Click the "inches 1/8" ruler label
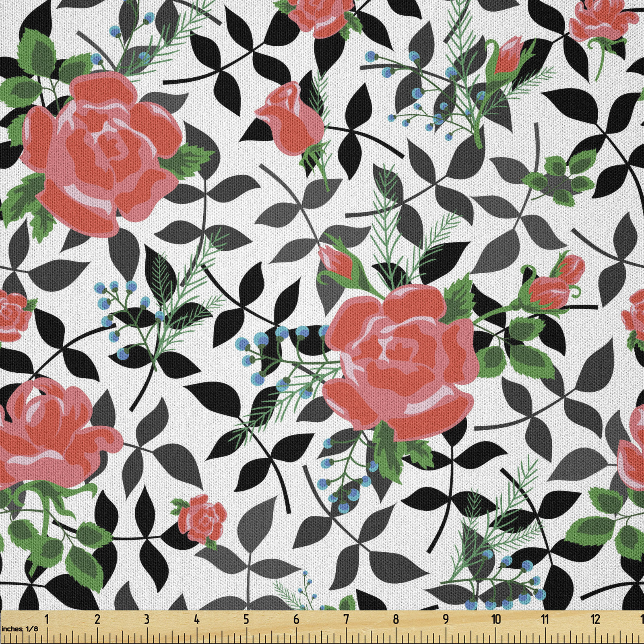The image size is (644, 644). (x=19, y=629)
